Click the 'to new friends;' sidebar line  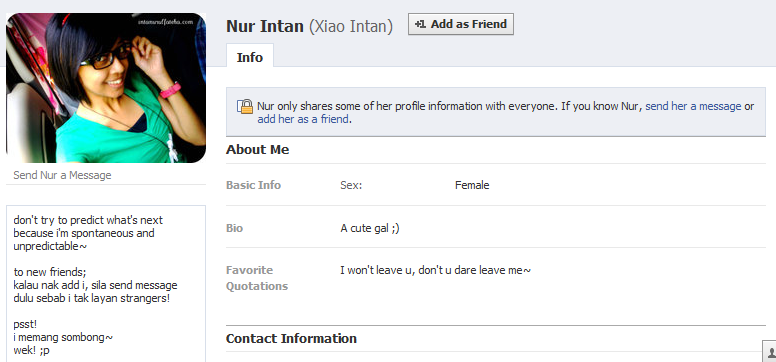50,272
